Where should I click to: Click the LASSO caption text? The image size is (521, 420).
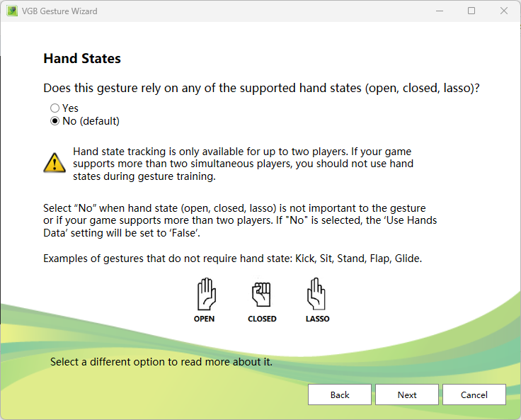click(x=317, y=319)
